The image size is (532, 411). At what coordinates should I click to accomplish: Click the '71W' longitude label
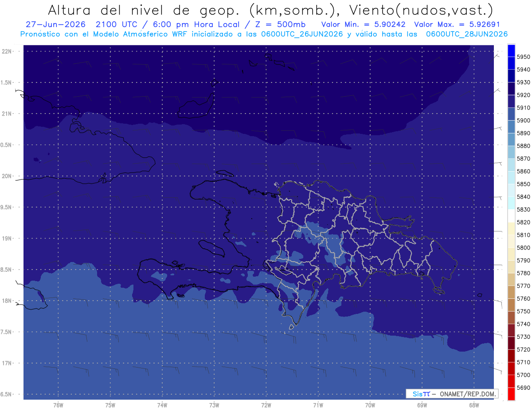318,405
